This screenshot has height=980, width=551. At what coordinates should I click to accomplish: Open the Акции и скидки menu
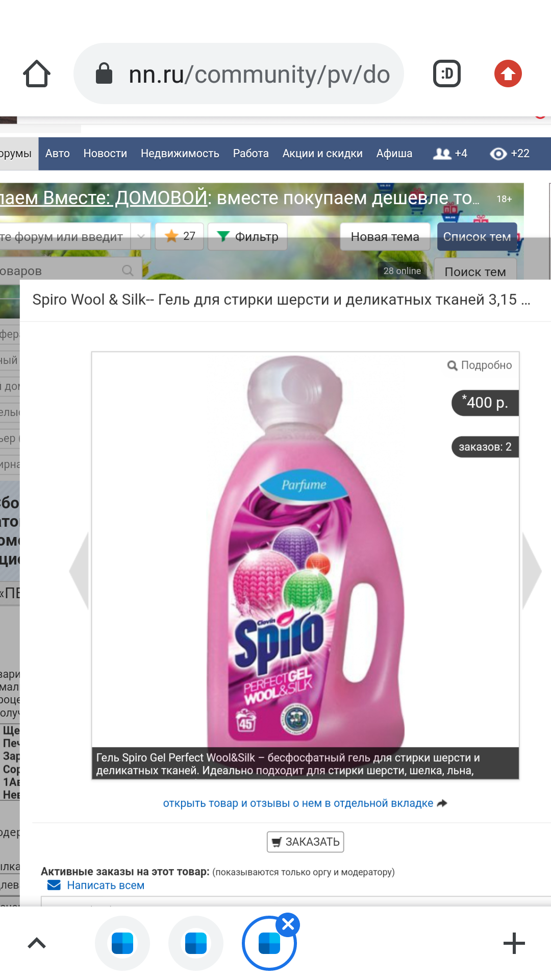point(322,154)
